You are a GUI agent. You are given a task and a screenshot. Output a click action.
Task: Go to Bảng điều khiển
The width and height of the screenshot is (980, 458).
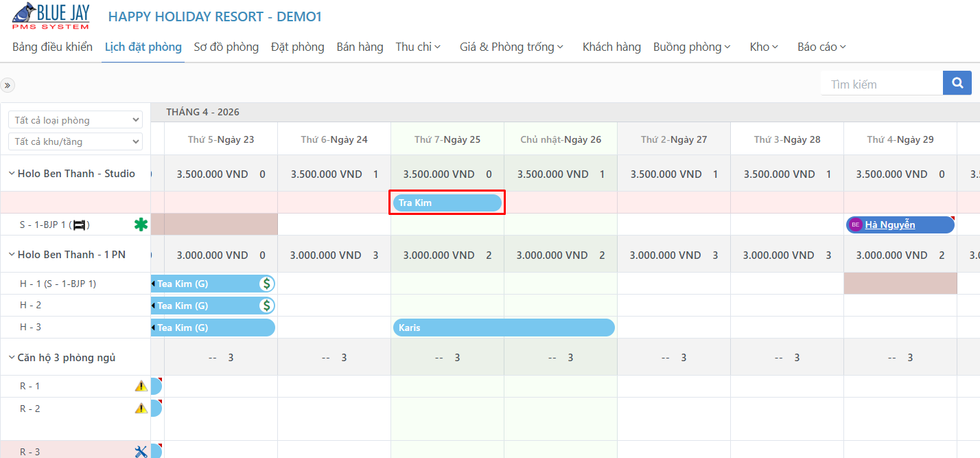52,47
